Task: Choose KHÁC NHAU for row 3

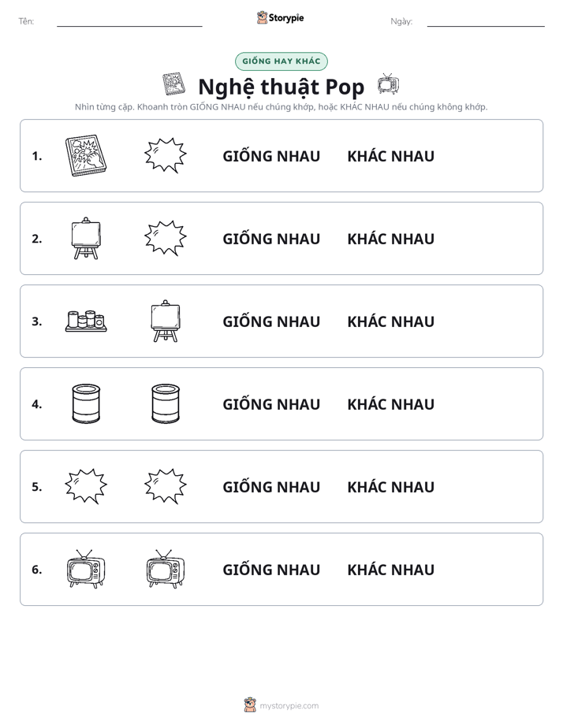Action: pos(390,321)
